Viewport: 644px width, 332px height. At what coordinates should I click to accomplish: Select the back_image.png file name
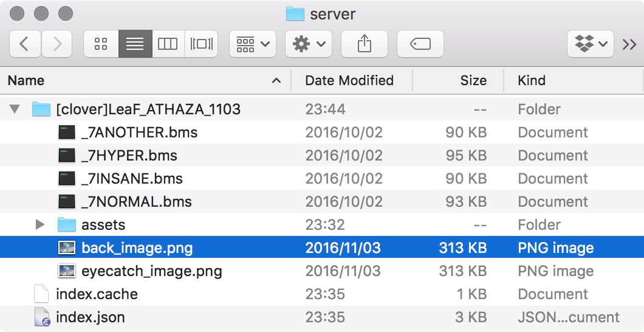(137, 247)
